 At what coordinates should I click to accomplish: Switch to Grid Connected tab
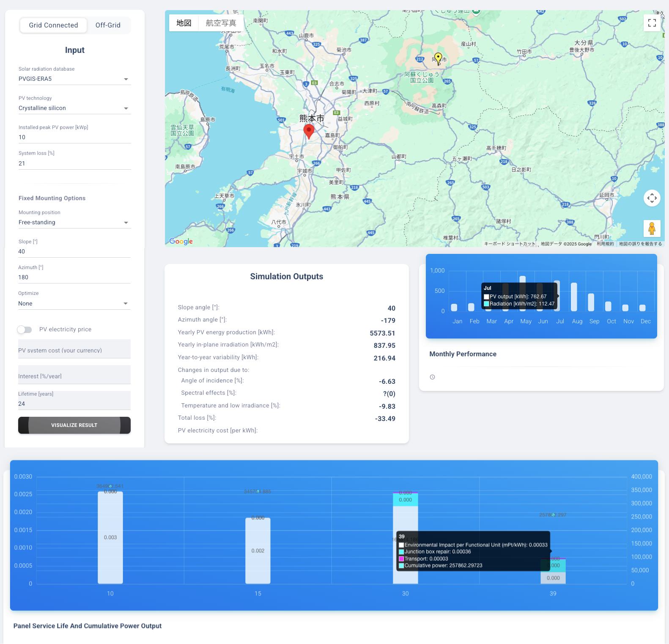[53, 25]
